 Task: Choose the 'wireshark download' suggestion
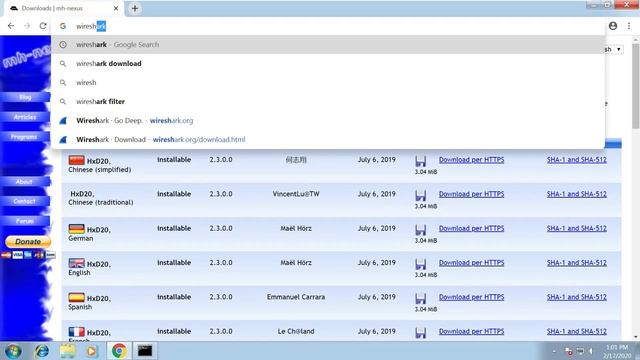(x=328, y=64)
